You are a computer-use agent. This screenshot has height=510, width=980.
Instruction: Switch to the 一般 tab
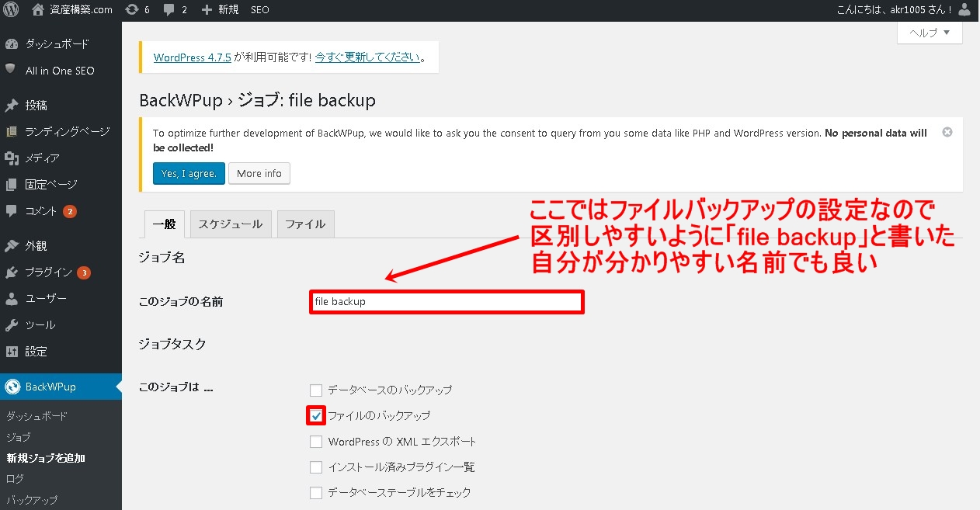[164, 224]
